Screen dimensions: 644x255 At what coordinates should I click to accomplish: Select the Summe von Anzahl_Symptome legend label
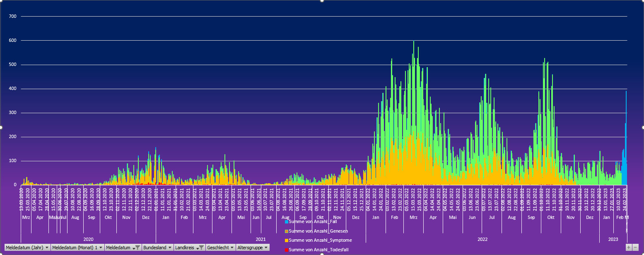click(320, 240)
